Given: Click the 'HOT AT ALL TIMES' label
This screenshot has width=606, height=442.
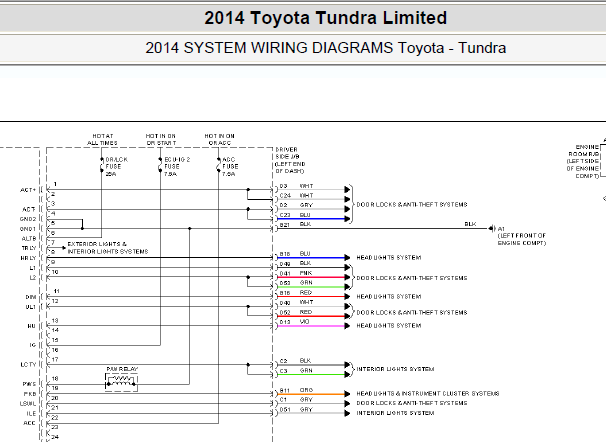Looking at the screenshot, I should (102, 139).
